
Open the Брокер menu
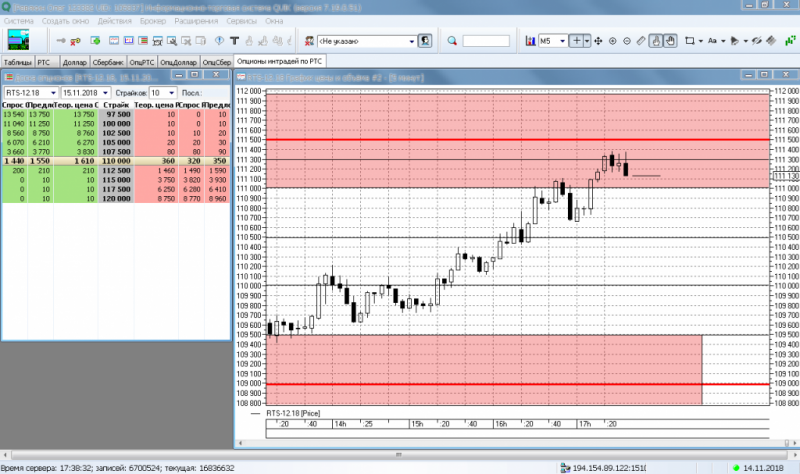(153, 21)
